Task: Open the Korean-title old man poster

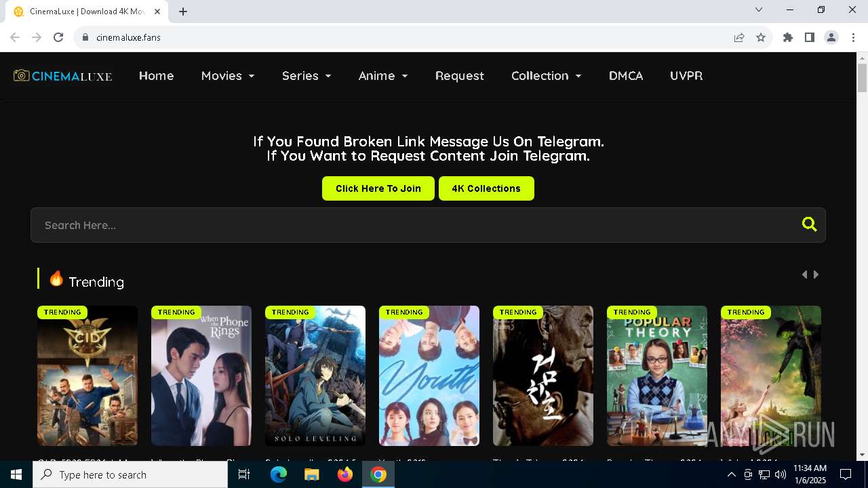Action: point(543,375)
